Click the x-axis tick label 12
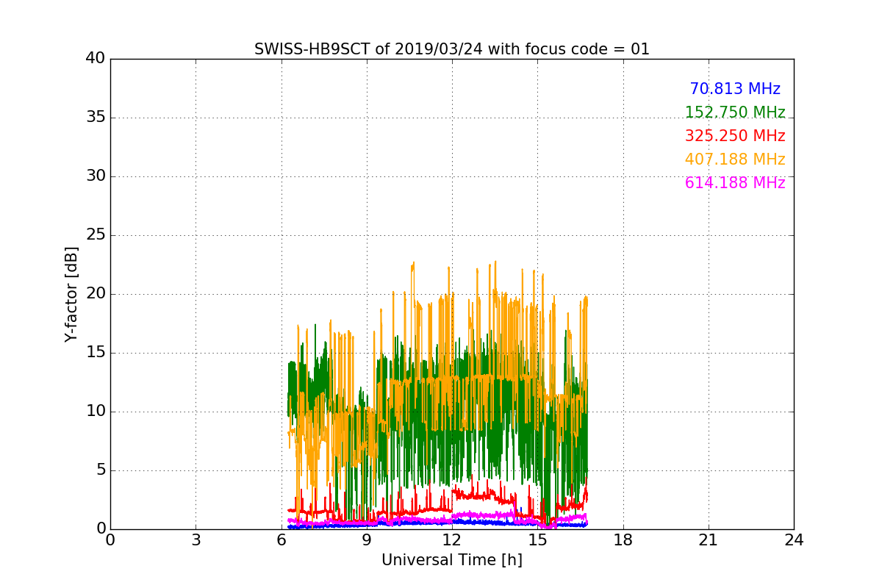Screen dimensions: 882x588 (x=452, y=539)
